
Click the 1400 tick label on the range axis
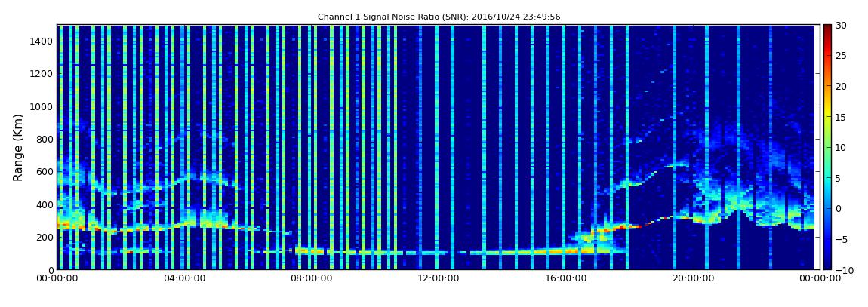click(x=42, y=41)
